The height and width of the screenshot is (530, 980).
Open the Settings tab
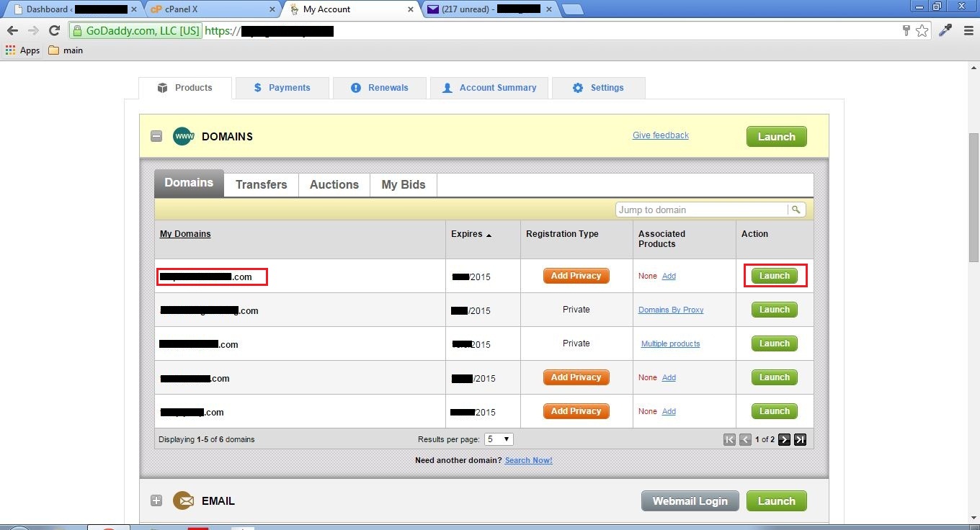click(598, 88)
